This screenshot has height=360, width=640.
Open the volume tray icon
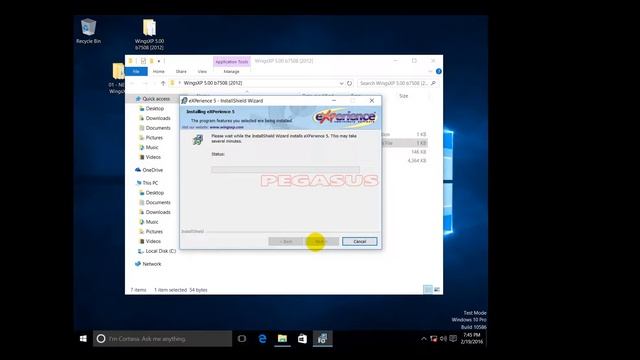tap(443, 339)
